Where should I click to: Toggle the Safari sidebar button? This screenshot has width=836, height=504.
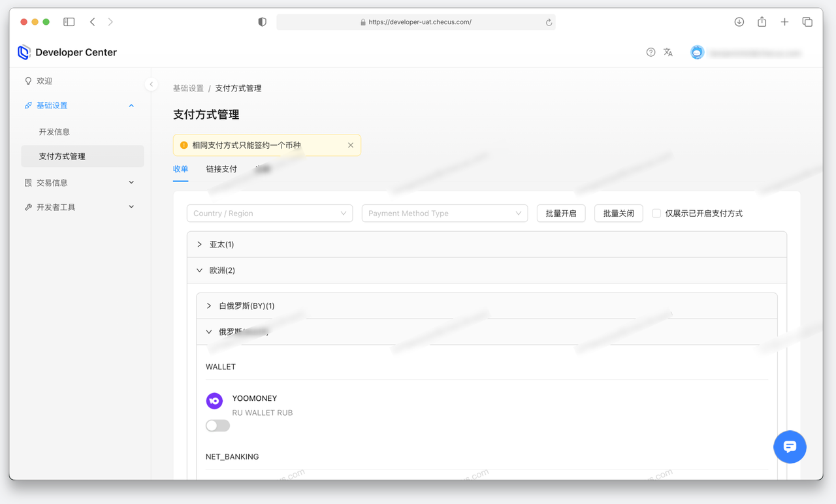tap(69, 22)
